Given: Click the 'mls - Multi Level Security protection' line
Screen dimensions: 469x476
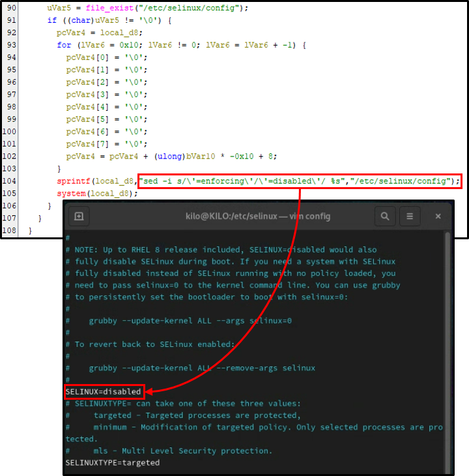Looking at the screenshot, I should click(169, 451).
